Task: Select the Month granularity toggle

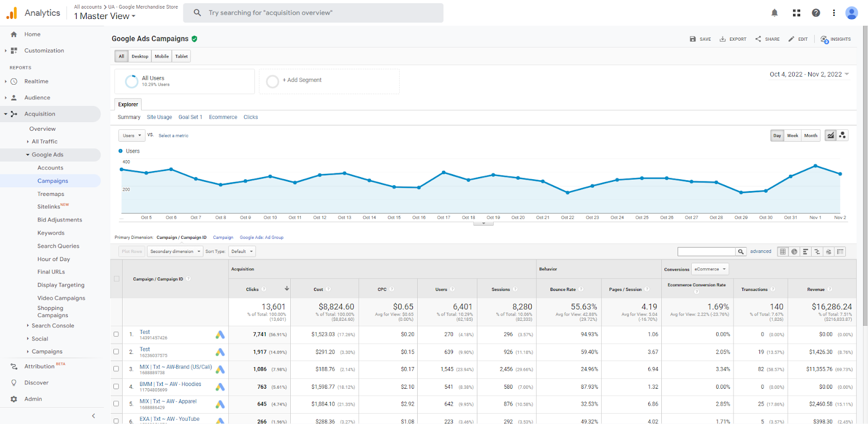Action: 810,136
